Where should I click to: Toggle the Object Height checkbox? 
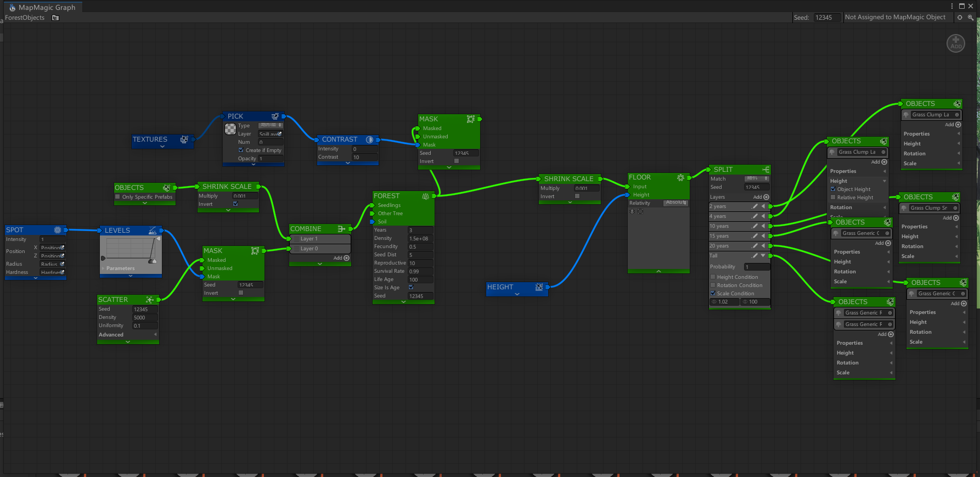coord(833,189)
